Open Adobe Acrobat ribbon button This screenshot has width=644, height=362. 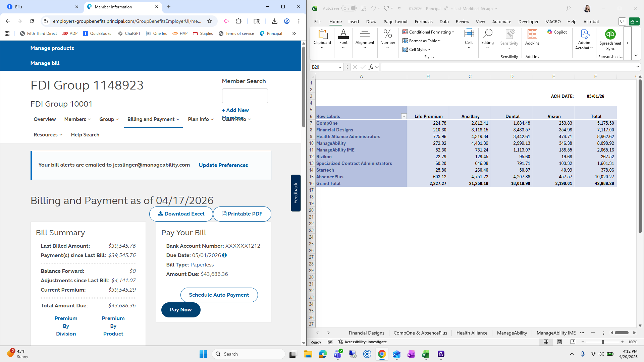click(x=584, y=40)
